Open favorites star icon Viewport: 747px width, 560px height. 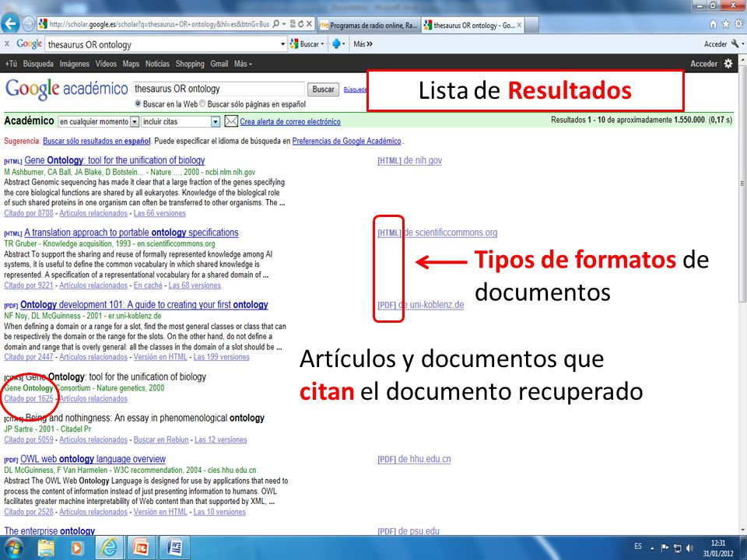click(x=725, y=24)
